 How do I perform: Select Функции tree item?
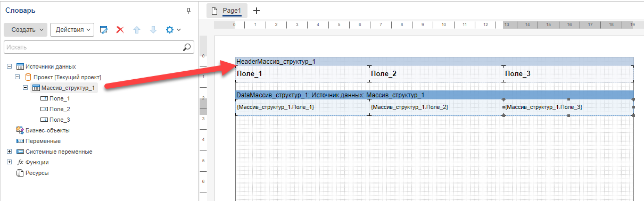(37, 162)
